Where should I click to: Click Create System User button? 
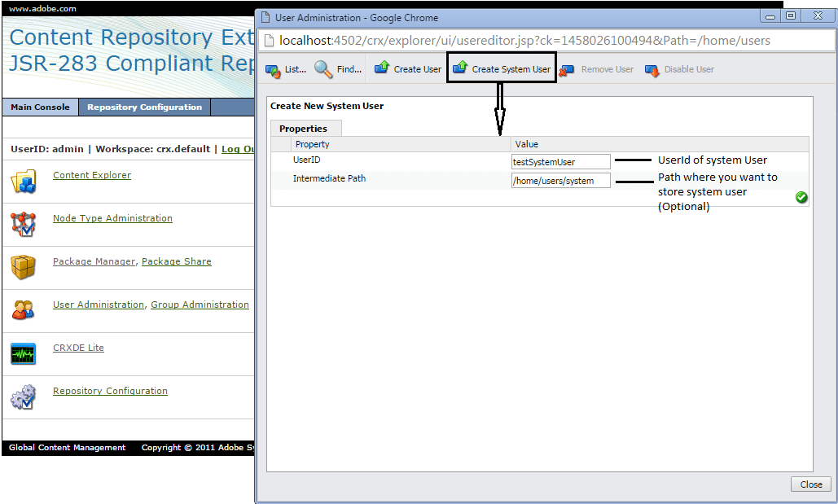(502, 69)
